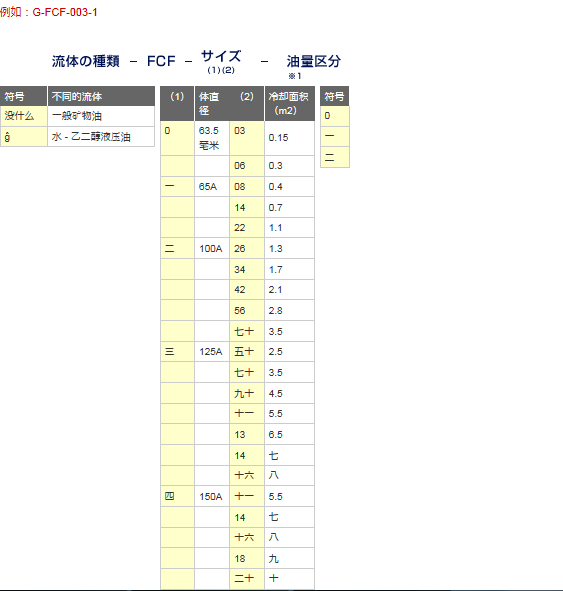Select oil quantity symbol 0 cell
563x591 pixels.
click(x=335, y=116)
